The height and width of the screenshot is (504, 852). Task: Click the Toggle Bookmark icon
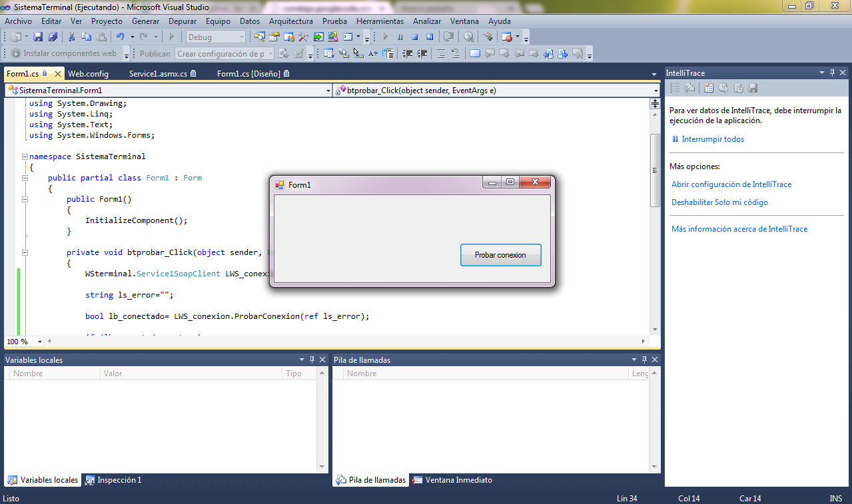474,54
